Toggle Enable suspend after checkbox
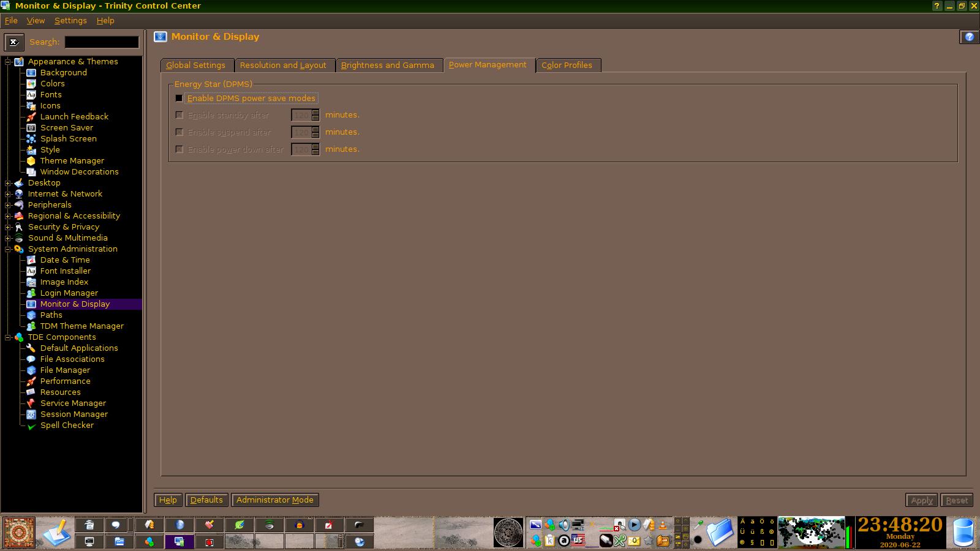This screenshot has width=980, height=551. (179, 132)
